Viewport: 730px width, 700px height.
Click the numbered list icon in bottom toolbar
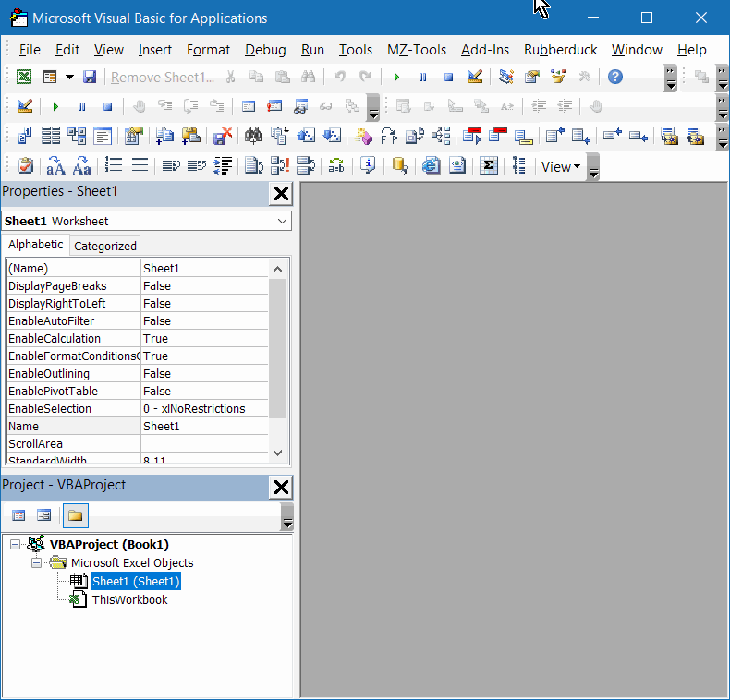point(113,165)
